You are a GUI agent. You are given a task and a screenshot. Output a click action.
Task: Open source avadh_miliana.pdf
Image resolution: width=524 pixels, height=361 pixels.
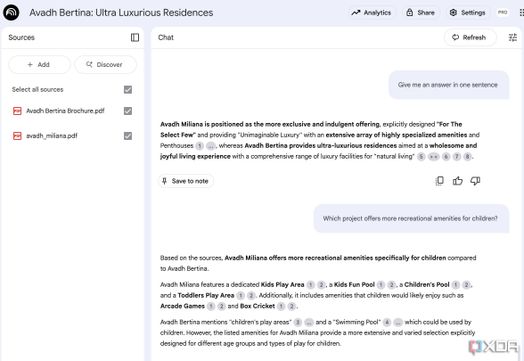[52, 136]
